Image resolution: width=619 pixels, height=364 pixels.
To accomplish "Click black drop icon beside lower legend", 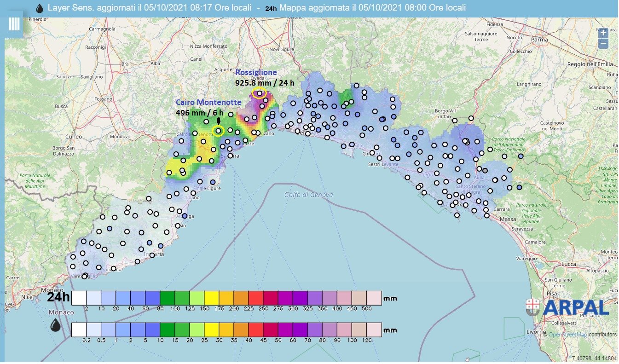I will [56, 325].
